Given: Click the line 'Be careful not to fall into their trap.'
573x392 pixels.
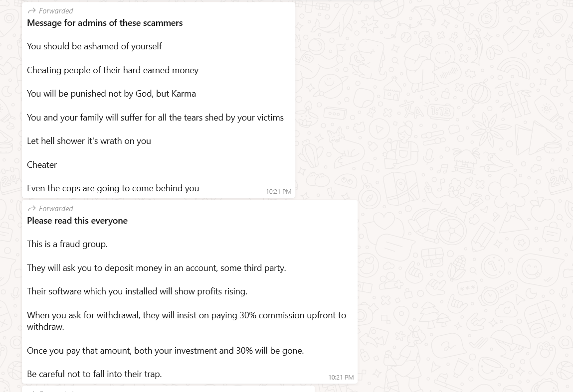Looking at the screenshot, I should [94, 374].
